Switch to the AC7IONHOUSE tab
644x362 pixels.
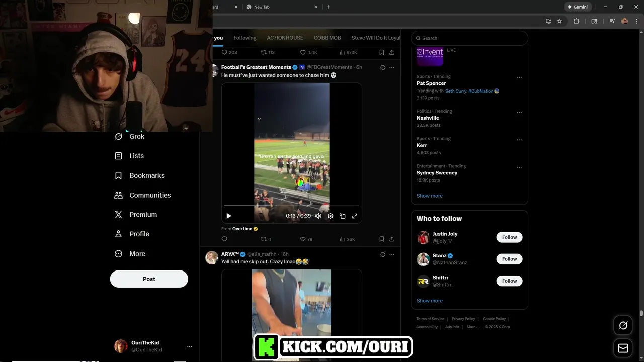tap(285, 38)
